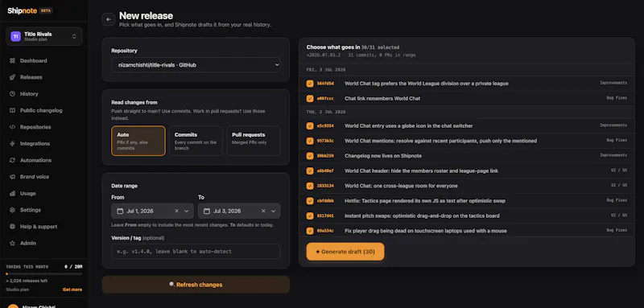Click Refresh changes button
The height and width of the screenshot is (308, 644).
196,285
